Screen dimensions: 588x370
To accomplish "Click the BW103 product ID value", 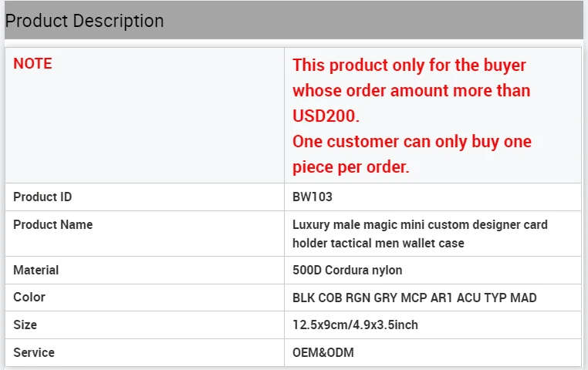I will pyautogui.click(x=313, y=197).
